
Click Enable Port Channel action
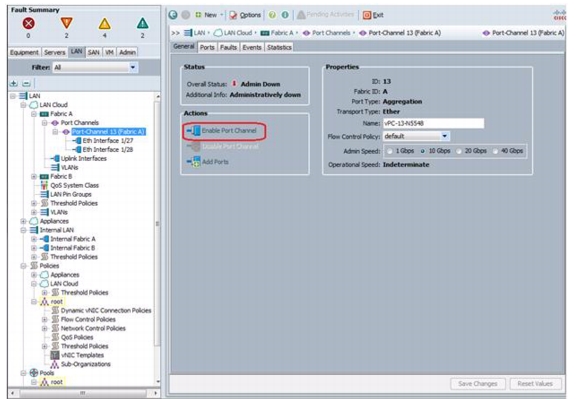click(222, 130)
